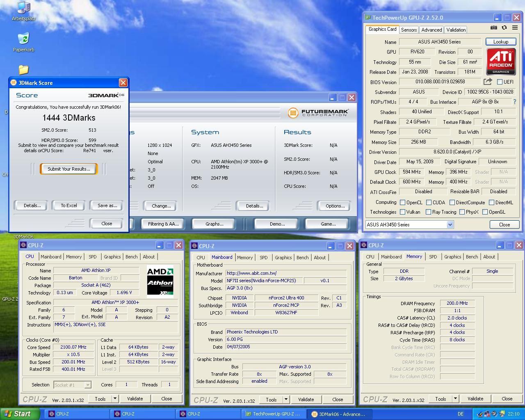
Task: Click the Details... button in 3DMark Score
Action: (x=32, y=205)
